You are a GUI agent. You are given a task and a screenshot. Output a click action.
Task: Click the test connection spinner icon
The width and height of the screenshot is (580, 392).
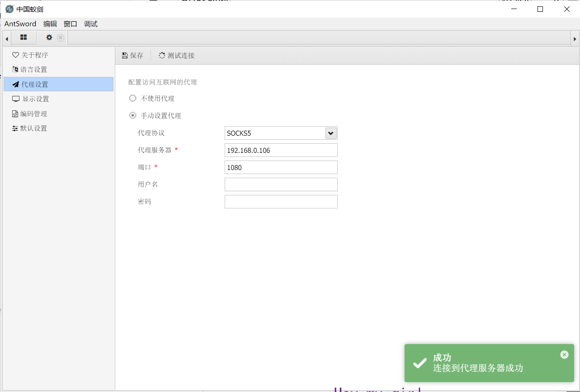coord(162,56)
